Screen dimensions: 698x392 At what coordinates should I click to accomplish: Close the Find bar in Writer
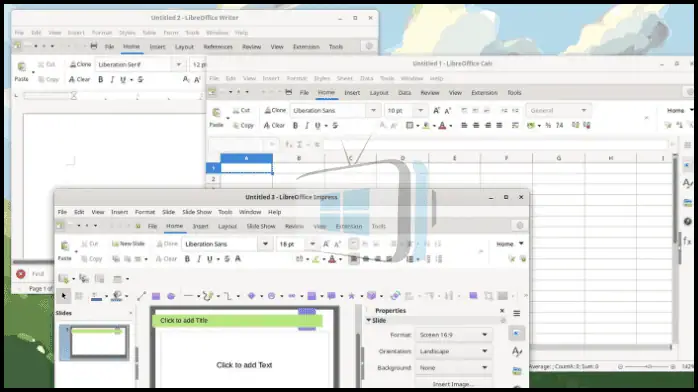pyautogui.click(x=20, y=274)
